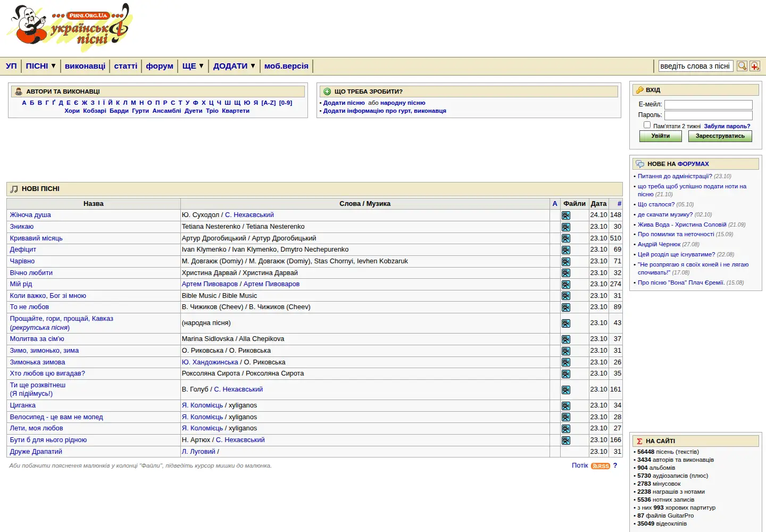The image size is (766, 532).
Task: Tick the remember me for 2 weeks checkbox
Action: 647,125
